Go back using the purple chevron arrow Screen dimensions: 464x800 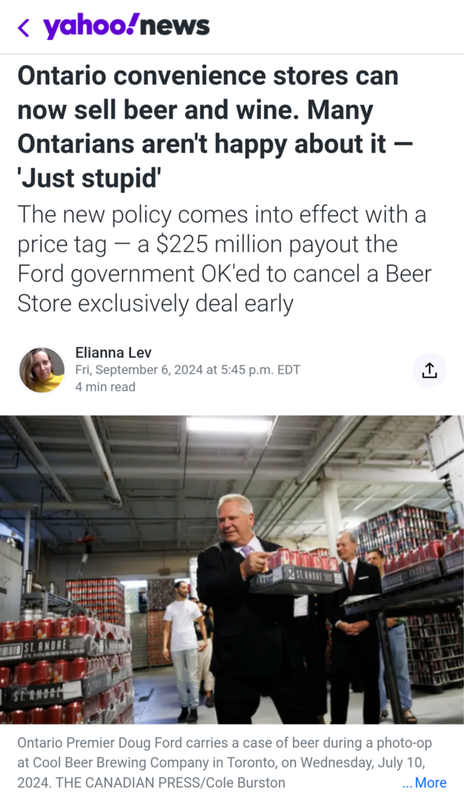(23, 27)
